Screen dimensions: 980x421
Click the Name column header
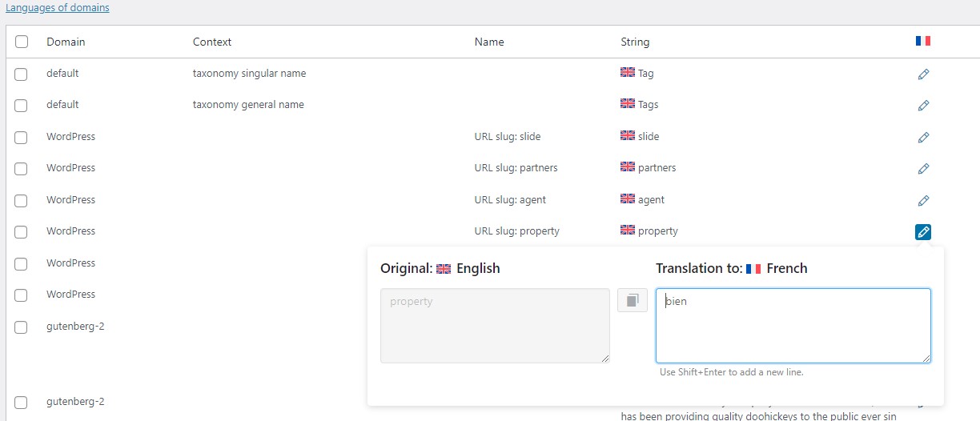pyautogui.click(x=489, y=42)
